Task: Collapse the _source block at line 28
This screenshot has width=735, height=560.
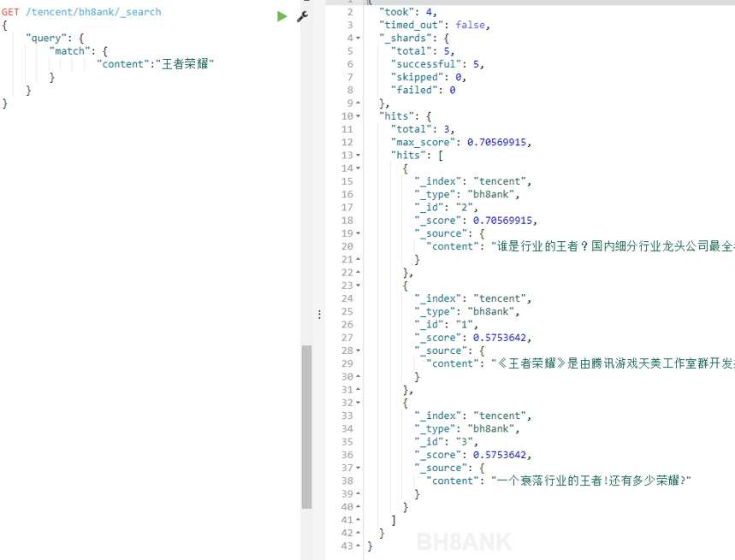Action: click(359, 351)
